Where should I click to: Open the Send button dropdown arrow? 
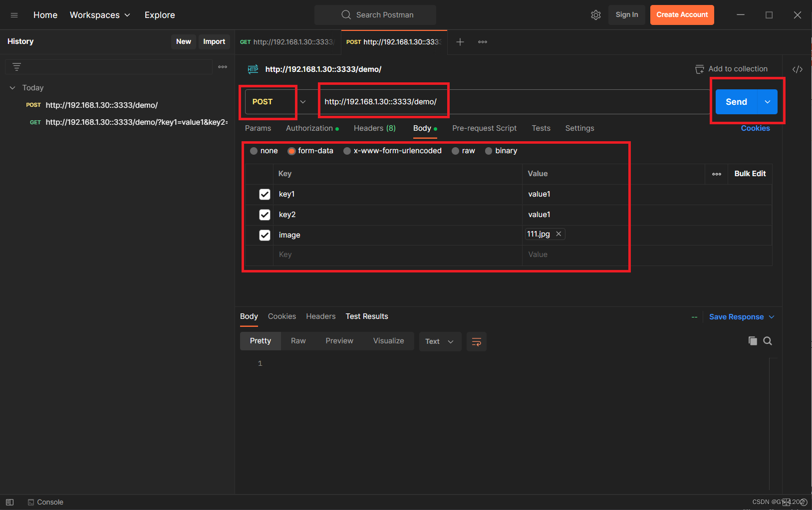[768, 102]
